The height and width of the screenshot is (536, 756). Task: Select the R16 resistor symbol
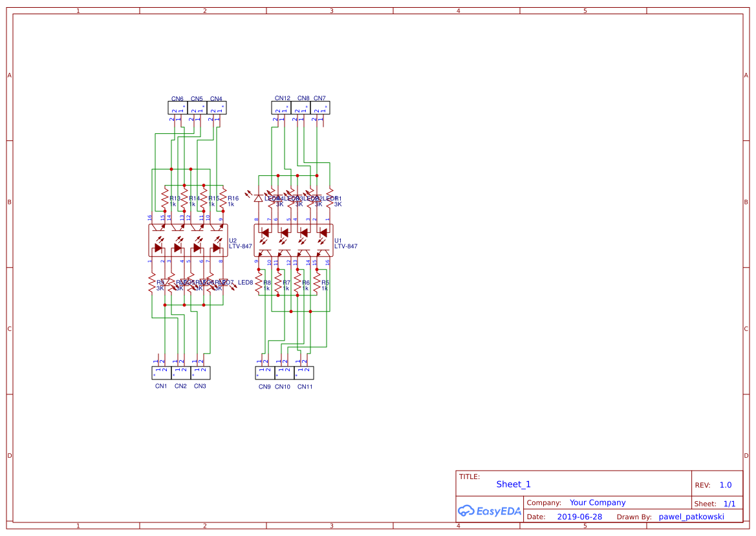click(223, 197)
